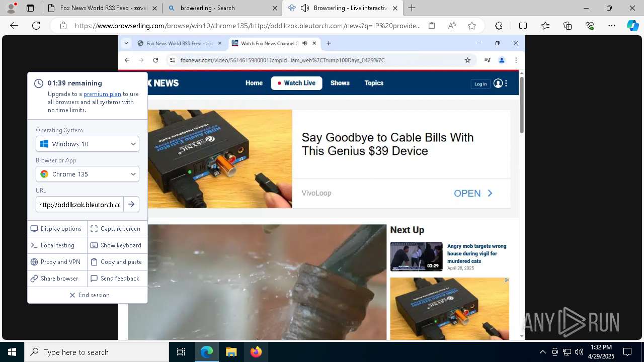Screen dimensions: 644x362
Task: Refresh the Edge page
Action: click(x=36, y=26)
